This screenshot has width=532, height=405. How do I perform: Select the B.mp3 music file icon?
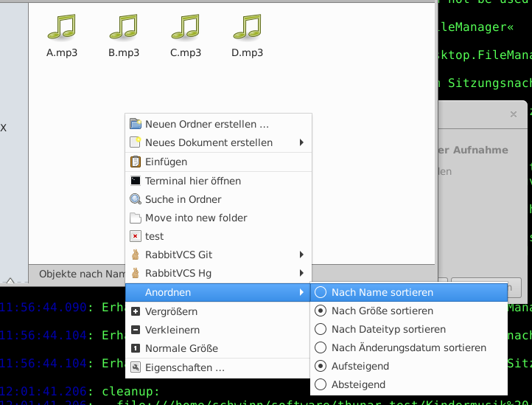coord(124,27)
